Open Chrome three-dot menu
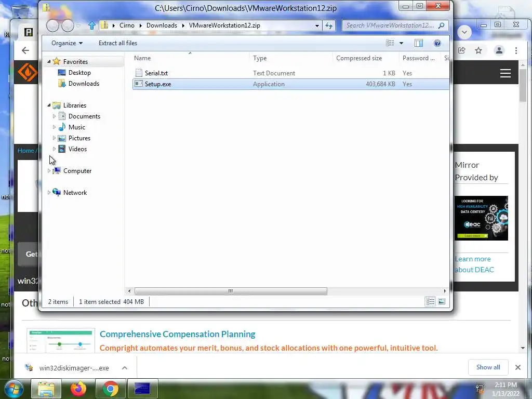Image resolution: width=532 pixels, height=399 pixels. coord(516,50)
